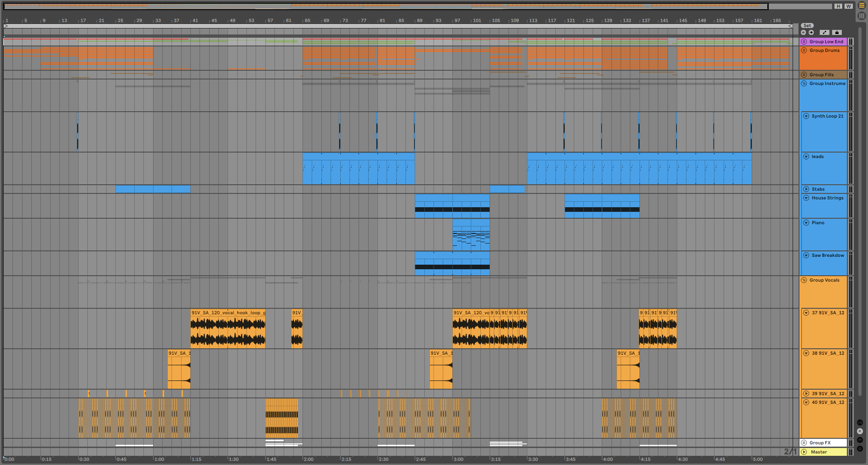
Task: Click bar 113 in the beat ruler
Action: tap(533, 21)
